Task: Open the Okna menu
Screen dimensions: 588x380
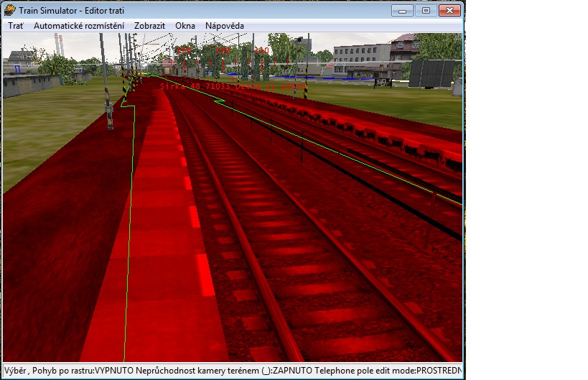Action: 185,26
